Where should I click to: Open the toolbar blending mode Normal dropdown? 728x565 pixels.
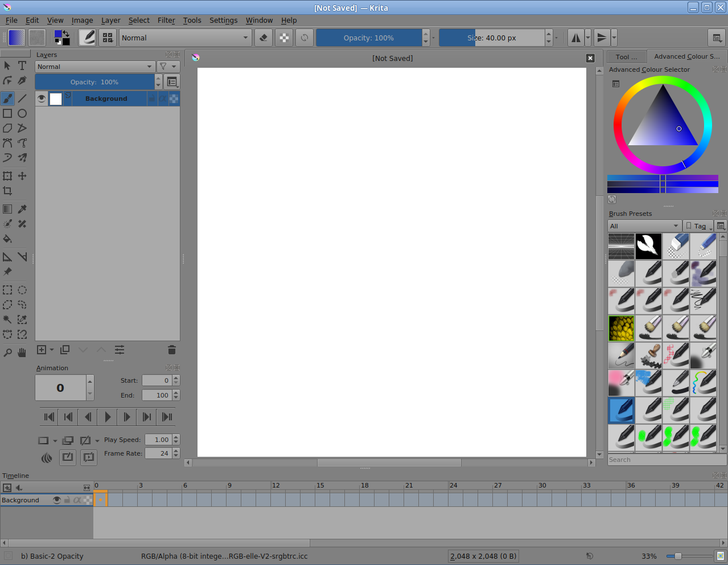coord(185,38)
